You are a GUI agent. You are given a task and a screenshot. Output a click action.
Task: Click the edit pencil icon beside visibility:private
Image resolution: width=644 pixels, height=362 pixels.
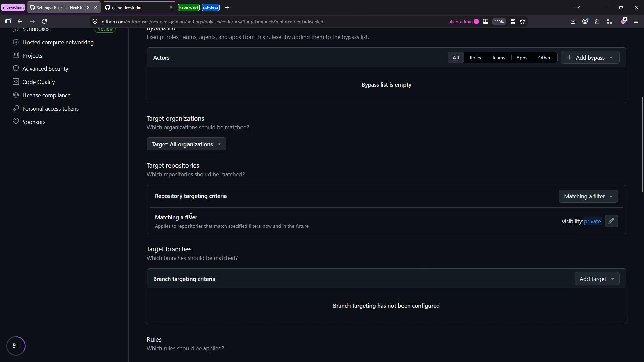tap(611, 221)
